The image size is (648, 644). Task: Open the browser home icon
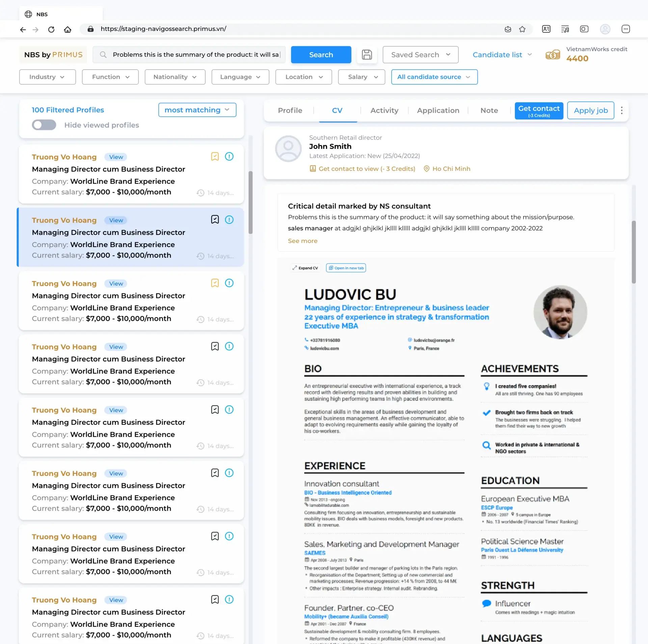67,29
